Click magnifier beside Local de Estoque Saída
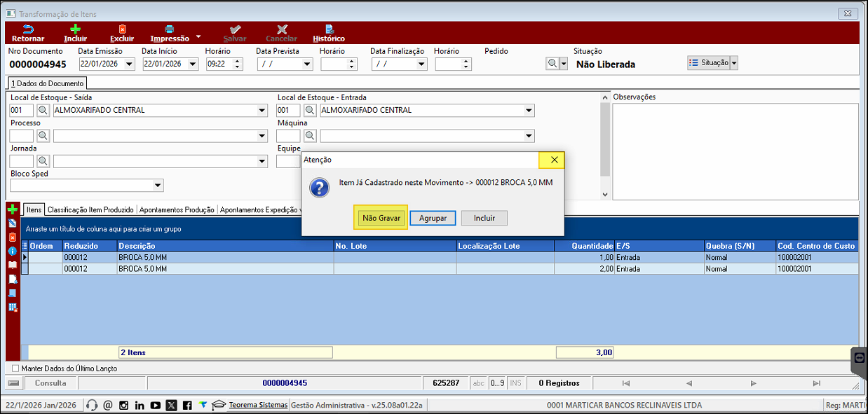The height and width of the screenshot is (414, 868). click(43, 111)
